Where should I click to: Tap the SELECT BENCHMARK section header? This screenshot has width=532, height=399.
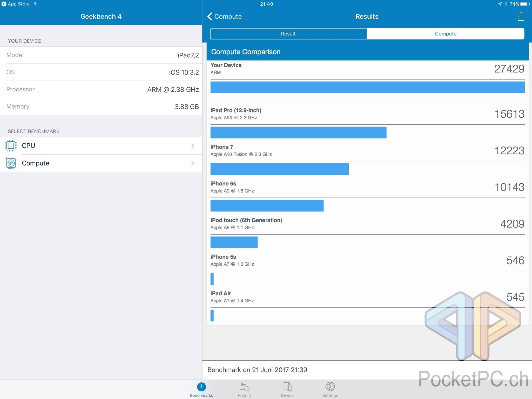33,131
